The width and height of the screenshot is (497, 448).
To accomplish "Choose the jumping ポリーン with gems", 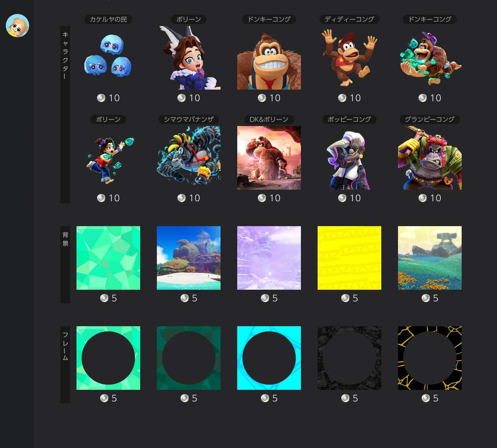I will pos(108,158).
